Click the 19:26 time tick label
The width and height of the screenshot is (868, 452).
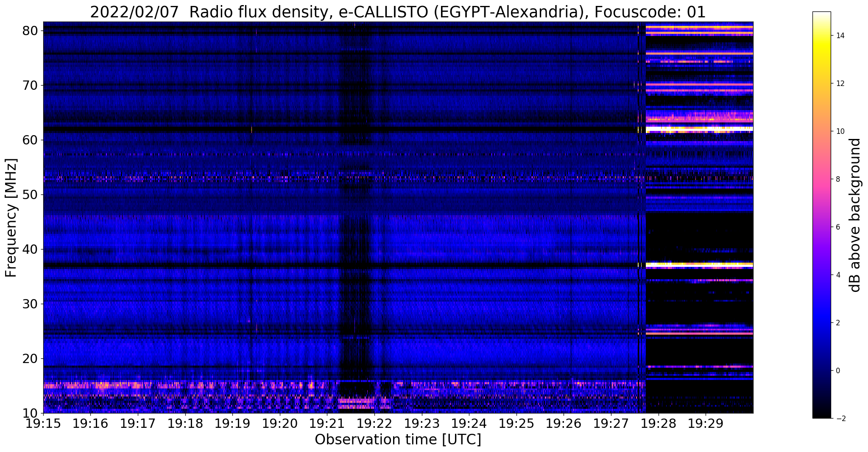[564, 423]
